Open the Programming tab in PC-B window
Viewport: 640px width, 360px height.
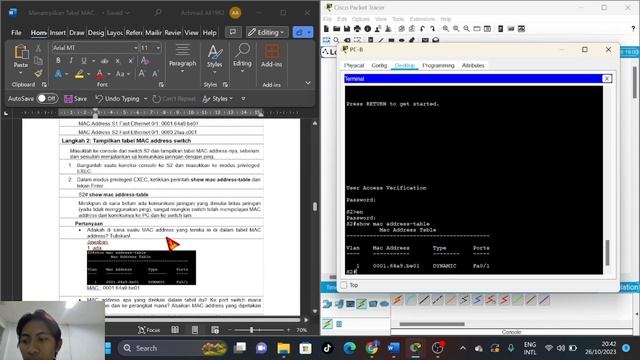(438, 65)
